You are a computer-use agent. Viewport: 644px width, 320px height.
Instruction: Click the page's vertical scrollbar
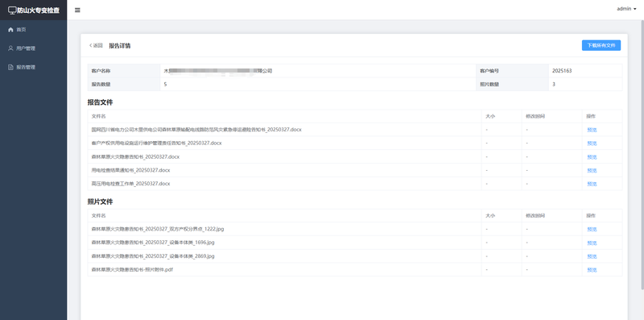pos(642,154)
